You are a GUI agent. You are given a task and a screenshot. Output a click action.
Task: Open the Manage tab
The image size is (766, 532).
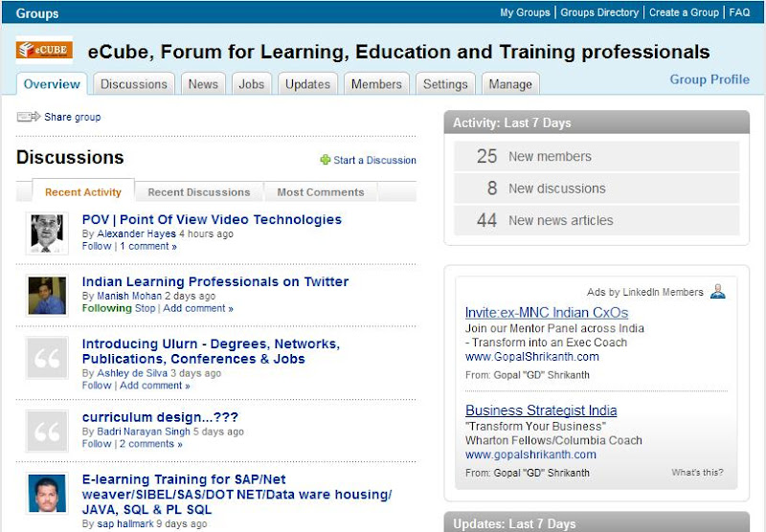[510, 84]
